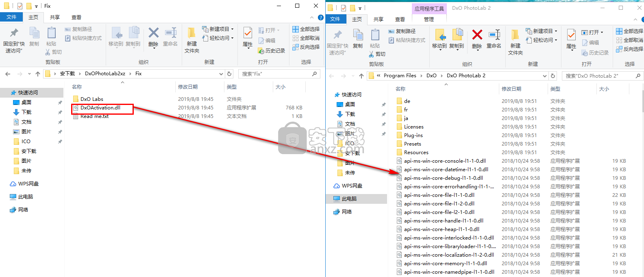Click Rename (重命名) in DxO PhotoLab 2 window
Viewport: 644px width, 277px height.
[494, 39]
